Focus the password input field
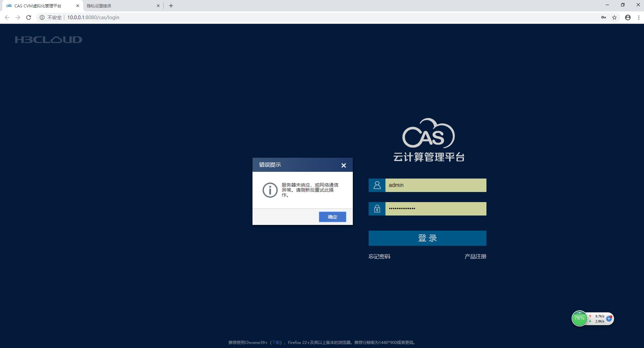This screenshot has height=348, width=644. [x=436, y=209]
